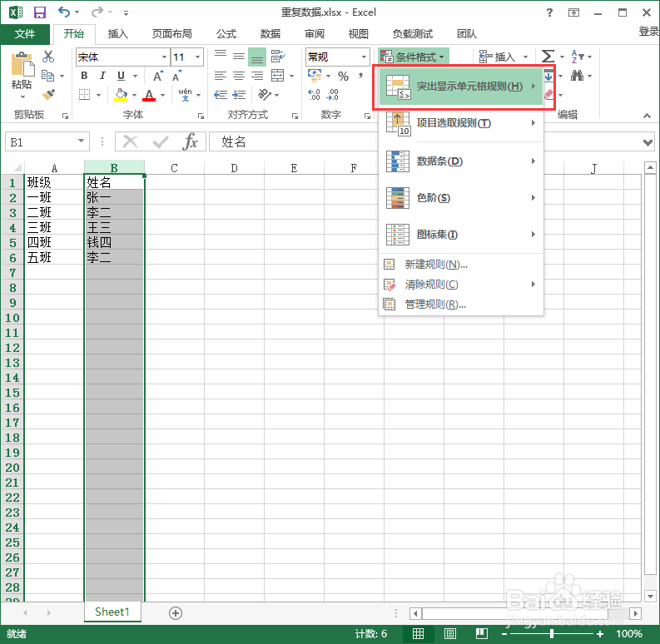Image resolution: width=660 pixels, height=644 pixels.
Task: Click the phonetic guide wén icon
Action: (x=186, y=95)
